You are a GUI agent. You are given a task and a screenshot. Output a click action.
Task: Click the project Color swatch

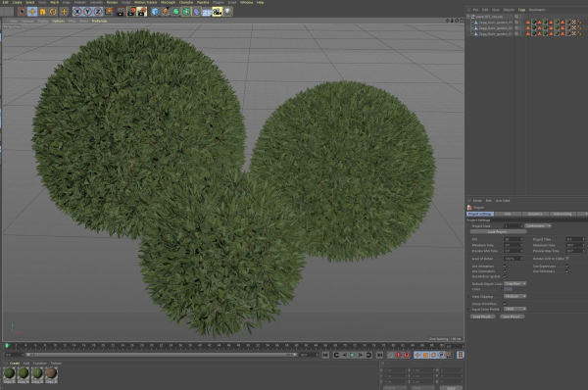click(508, 289)
